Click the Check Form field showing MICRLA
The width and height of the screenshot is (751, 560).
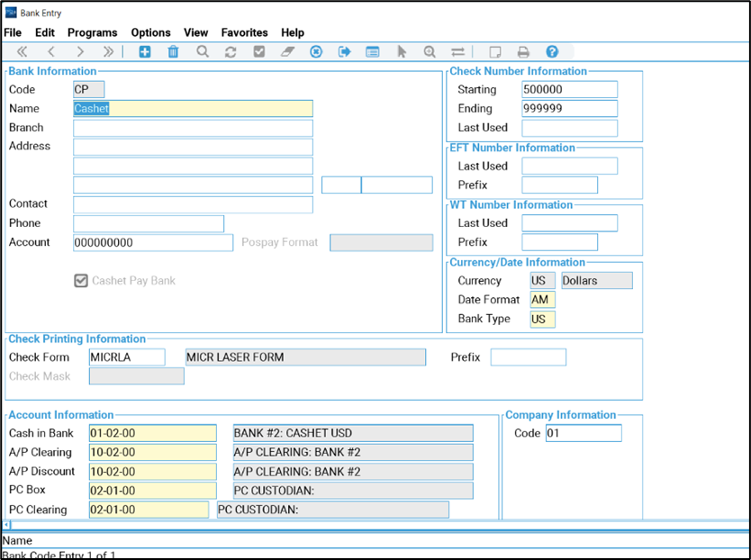127,357
